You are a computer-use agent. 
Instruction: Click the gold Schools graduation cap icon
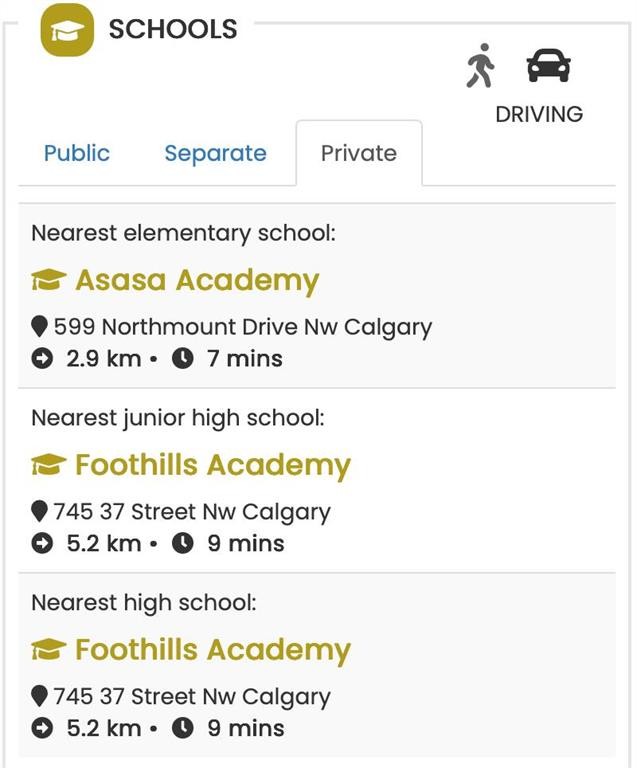pos(67,30)
